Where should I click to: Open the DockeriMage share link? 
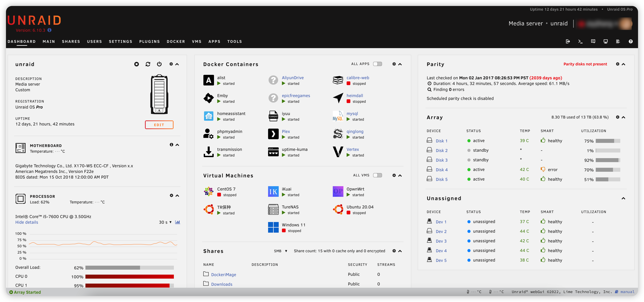(223, 274)
